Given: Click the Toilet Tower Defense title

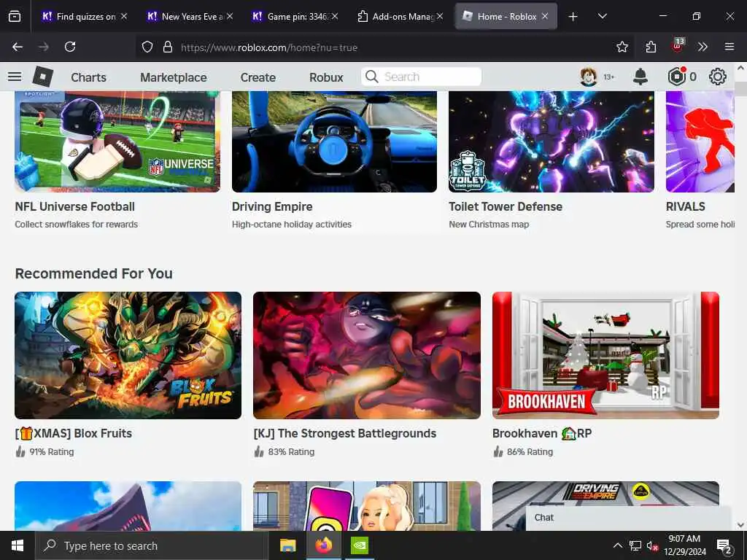Looking at the screenshot, I should click(506, 206).
